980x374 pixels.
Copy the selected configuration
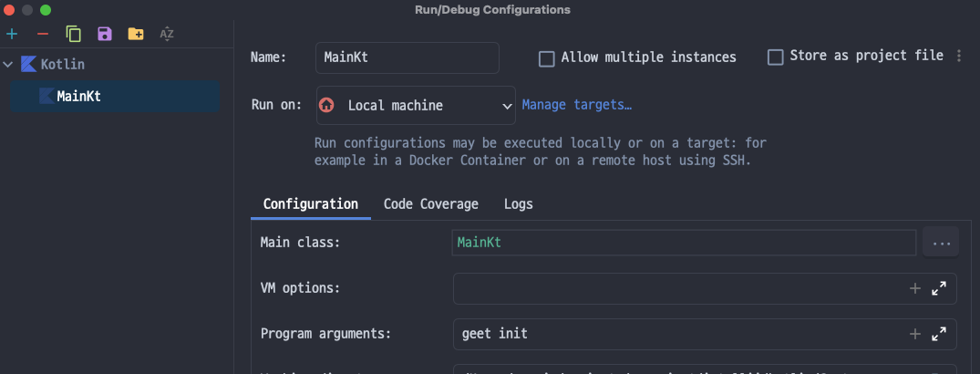click(74, 35)
